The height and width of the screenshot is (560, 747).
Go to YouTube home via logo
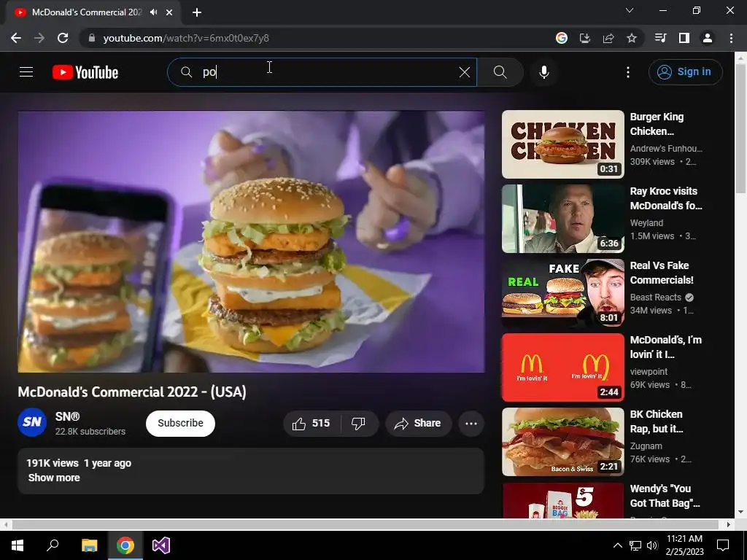pyautogui.click(x=85, y=72)
